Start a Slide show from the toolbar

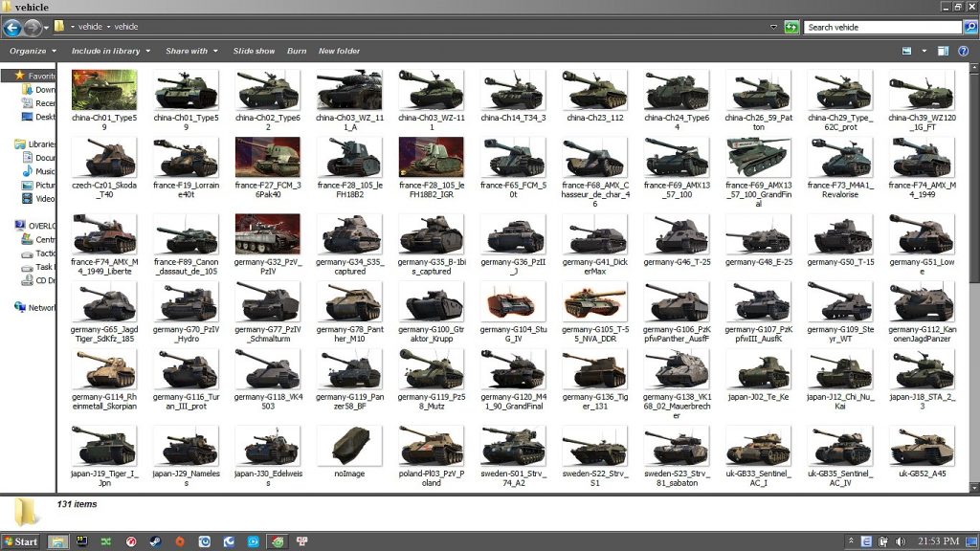click(x=254, y=51)
